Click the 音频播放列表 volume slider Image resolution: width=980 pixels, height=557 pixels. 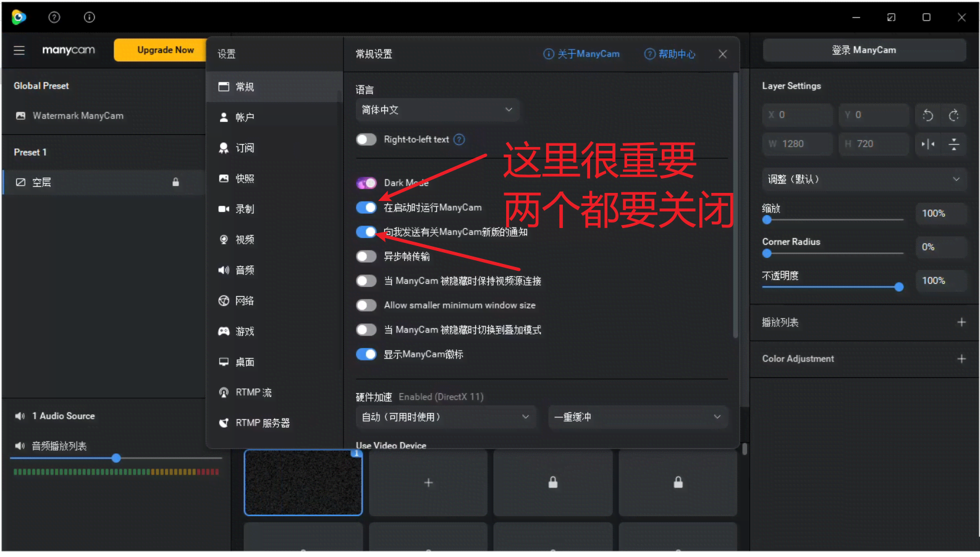tap(116, 458)
